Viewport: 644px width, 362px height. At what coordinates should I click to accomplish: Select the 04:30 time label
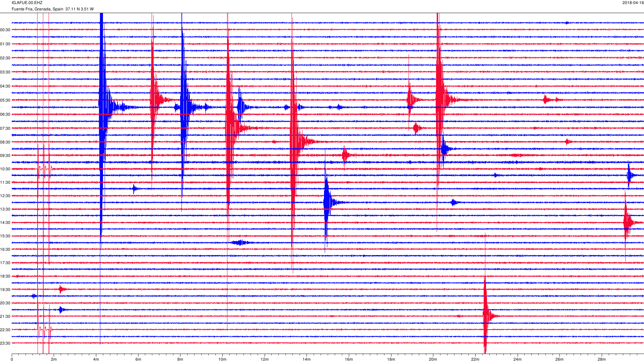tap(5, 86)
